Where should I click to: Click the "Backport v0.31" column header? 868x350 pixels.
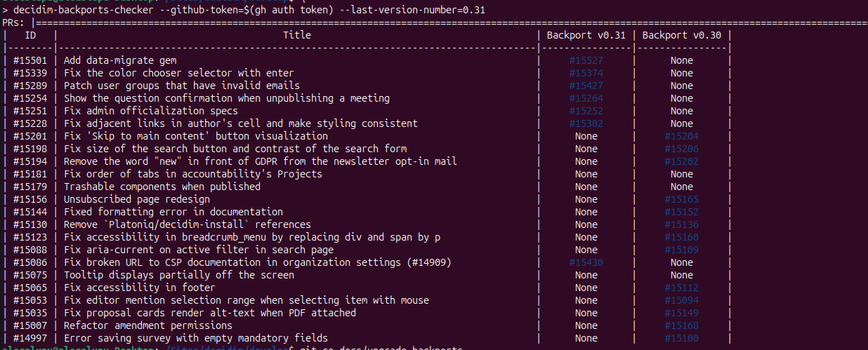pyautogui.click(x=586, y=35)
